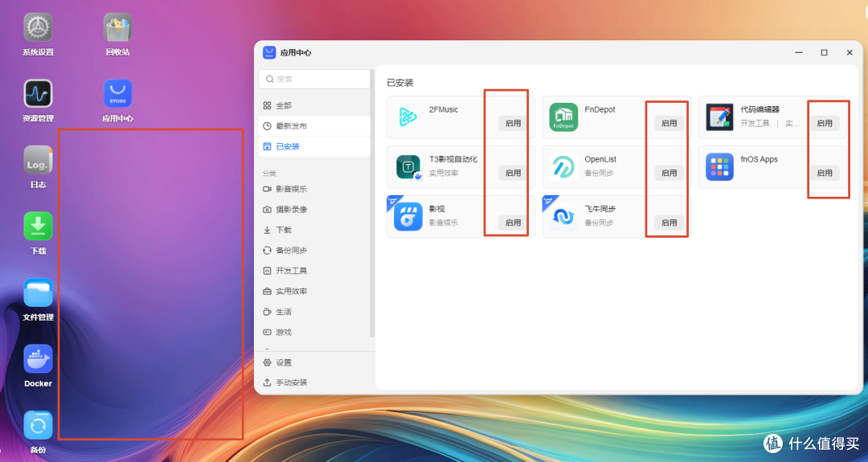
Task: Open the 游戏 category
Action: [x=314, y=333]
